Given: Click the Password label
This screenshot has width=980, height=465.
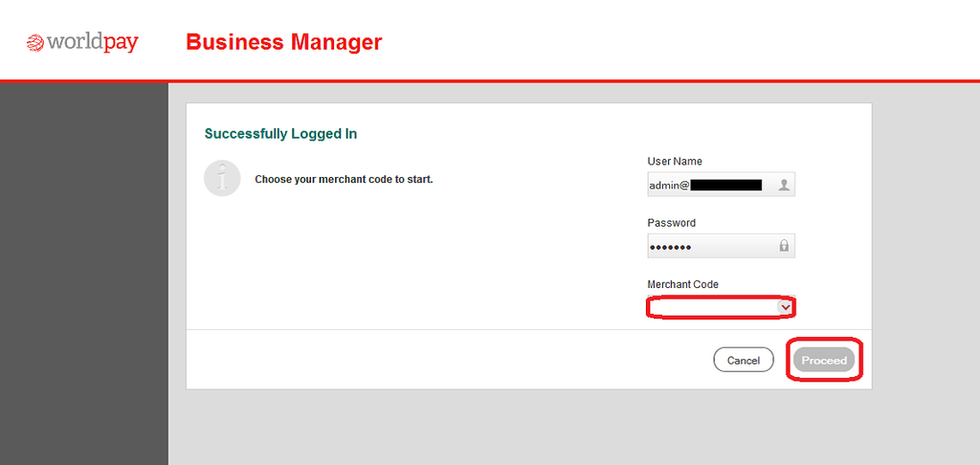Looking at the screenshot, I should [671, 223].
